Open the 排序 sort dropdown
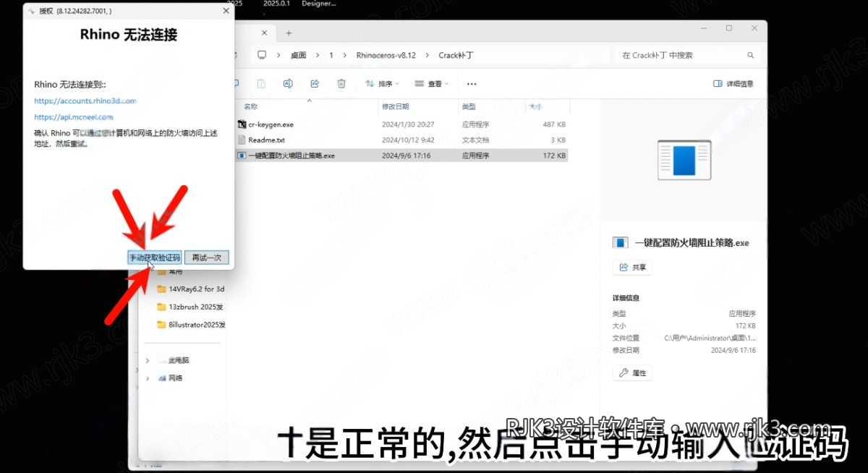Viewport: 868px width, 473px height. point(383,84)
